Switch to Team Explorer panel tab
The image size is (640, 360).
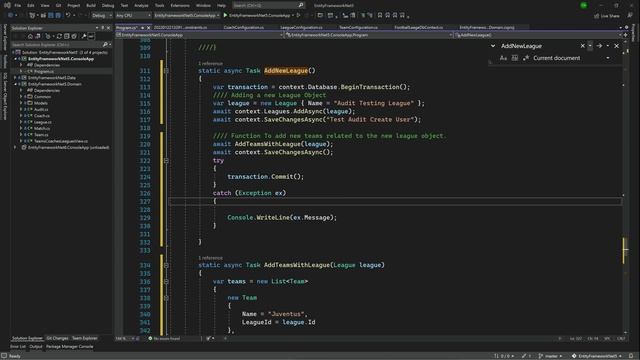(84, 338)
